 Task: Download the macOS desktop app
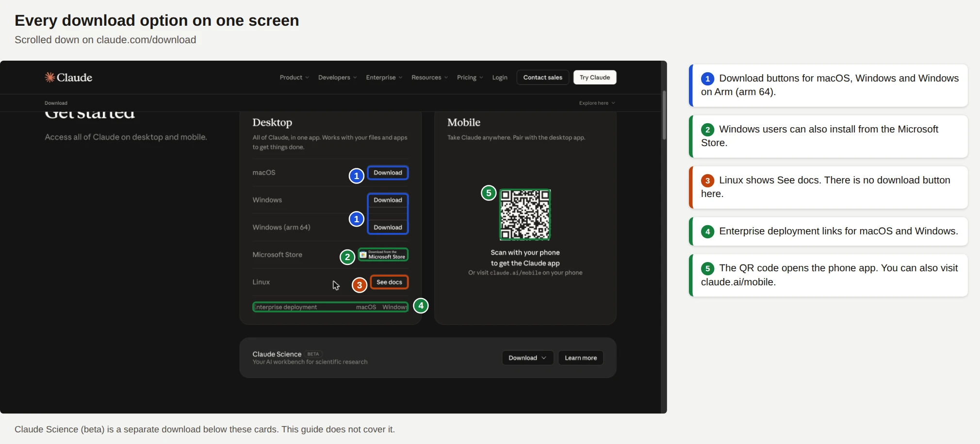click(x=388, y=173)
